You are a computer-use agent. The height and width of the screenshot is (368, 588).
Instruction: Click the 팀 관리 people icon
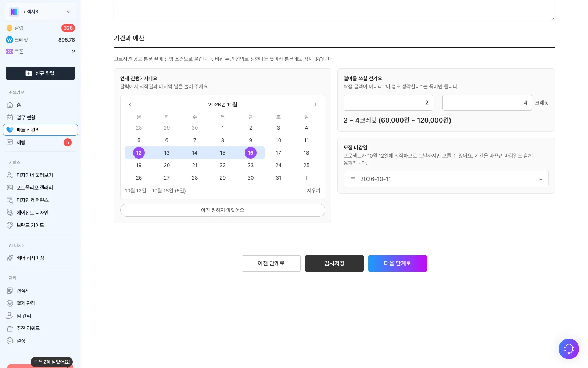point(10,316)
